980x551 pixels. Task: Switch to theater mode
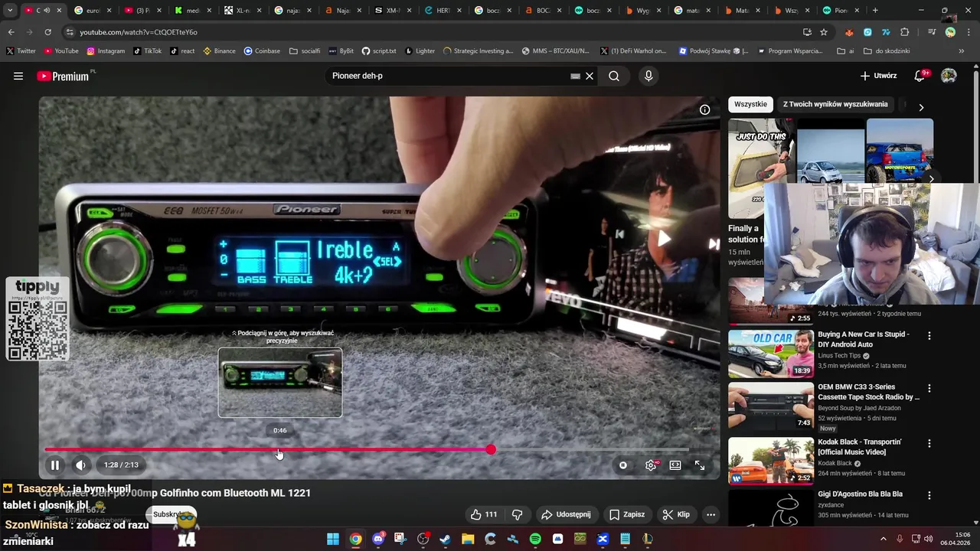click(x=675, y=465)
